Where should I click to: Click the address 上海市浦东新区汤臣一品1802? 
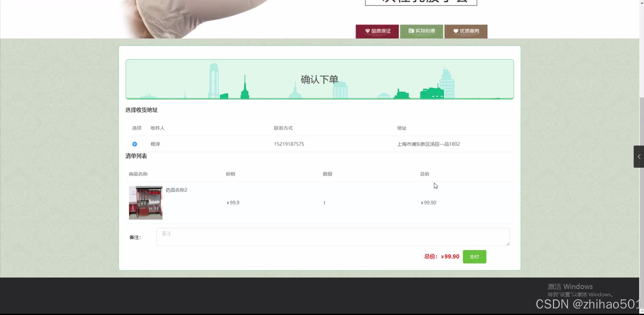428,144
